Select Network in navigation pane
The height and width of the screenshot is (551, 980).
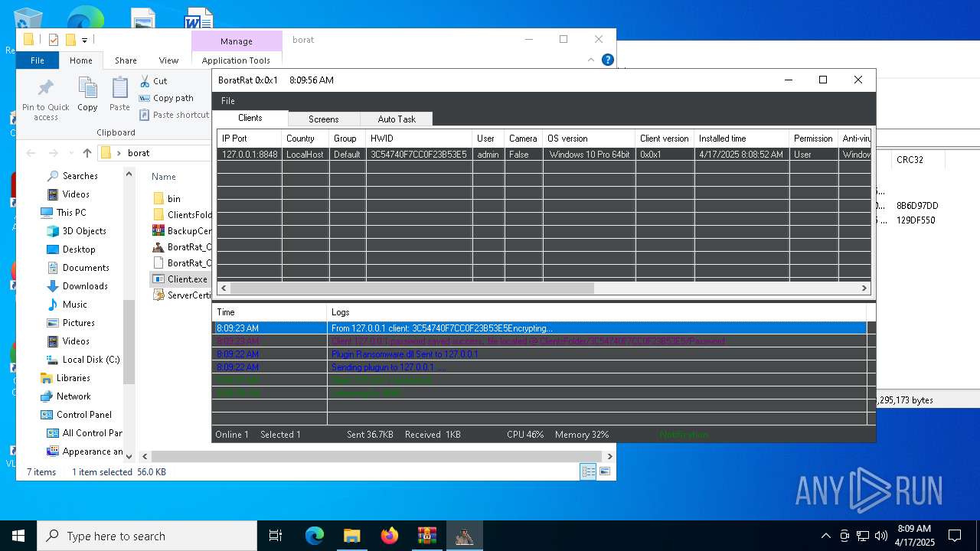[x=73, y=396]
